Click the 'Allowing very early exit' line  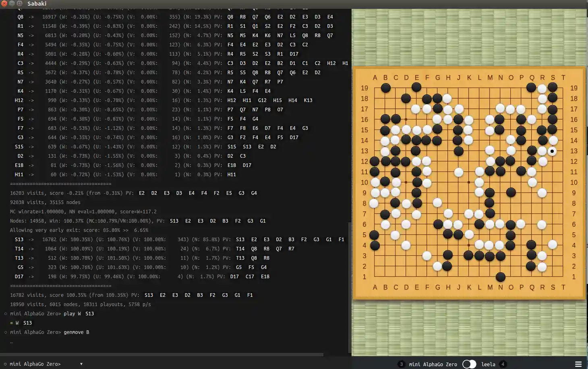tap(79, 230)
